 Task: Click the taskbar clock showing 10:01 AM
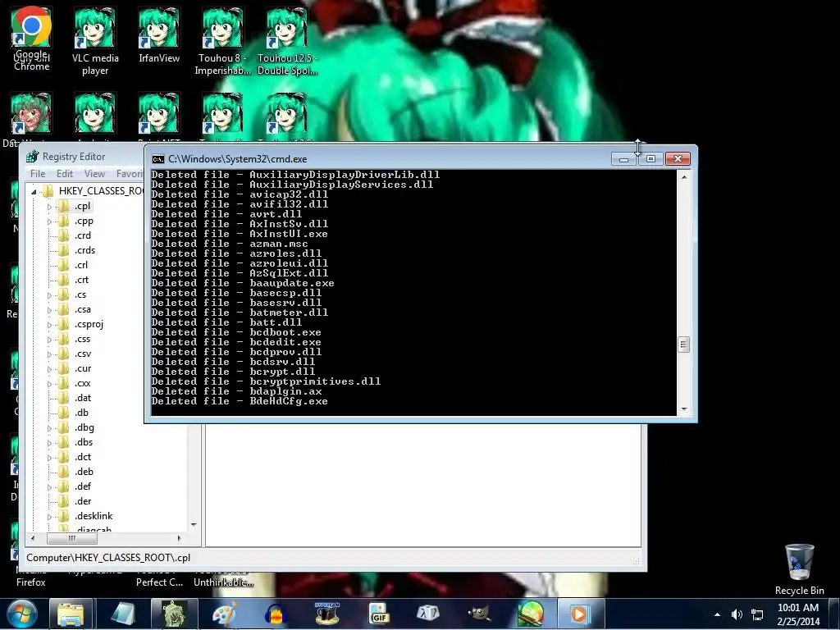point(798,614)
